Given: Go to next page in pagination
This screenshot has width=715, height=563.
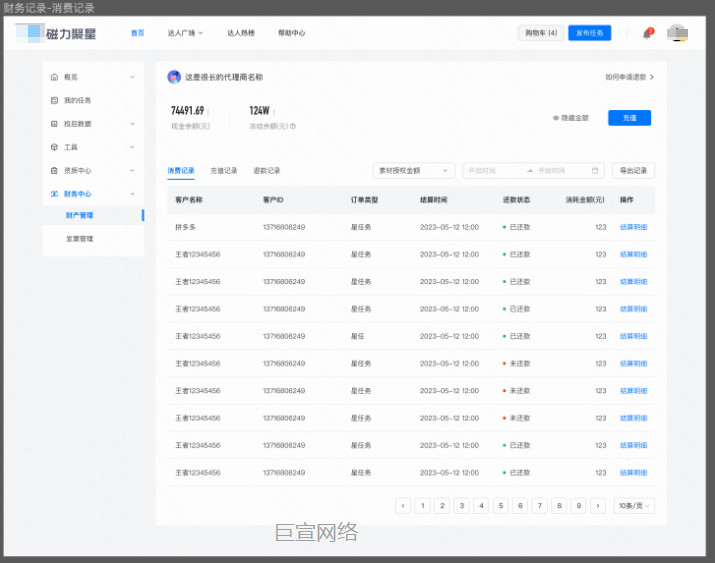Looking at the screenshot, I should point(598,506).
